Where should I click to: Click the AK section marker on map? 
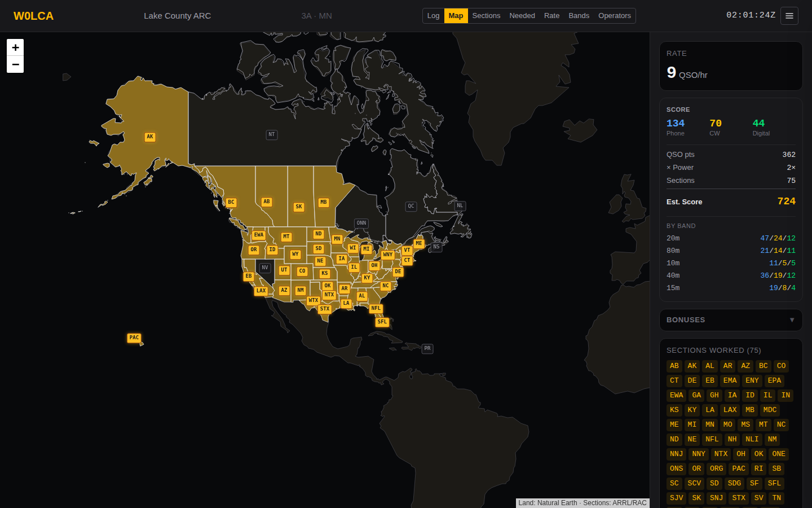(150, 137)
